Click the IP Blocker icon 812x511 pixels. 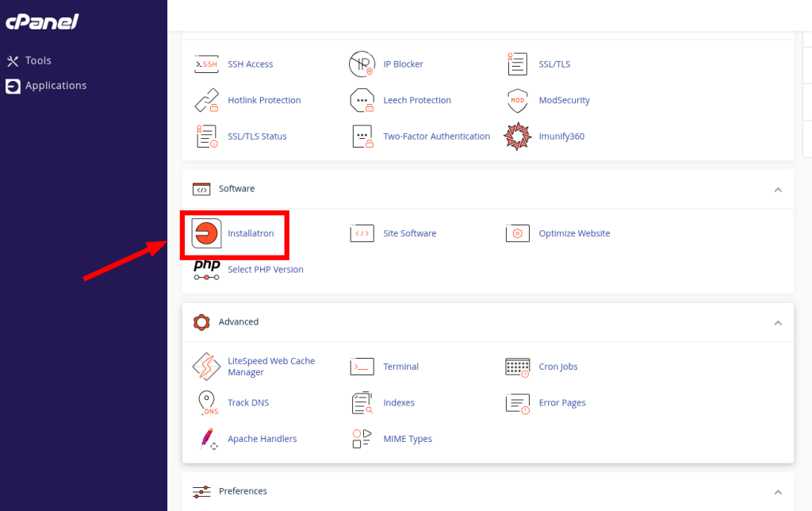point(362,64)
